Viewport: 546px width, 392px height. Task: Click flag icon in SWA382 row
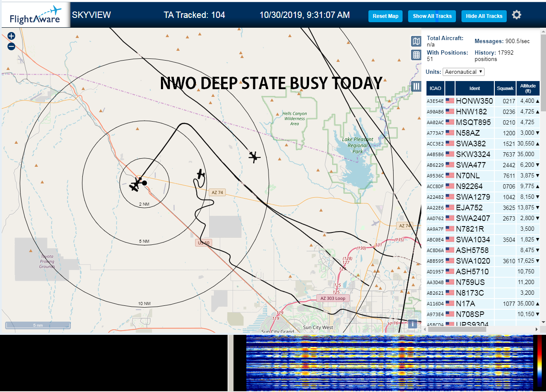450,144
